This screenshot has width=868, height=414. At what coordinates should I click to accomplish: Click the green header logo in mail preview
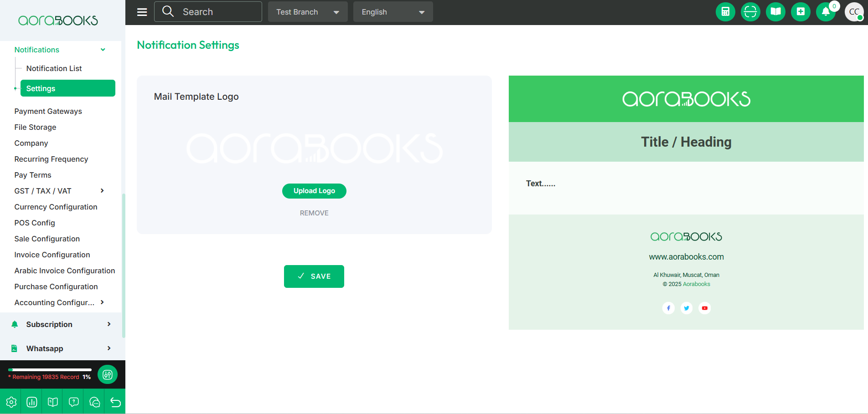(686, 99)
